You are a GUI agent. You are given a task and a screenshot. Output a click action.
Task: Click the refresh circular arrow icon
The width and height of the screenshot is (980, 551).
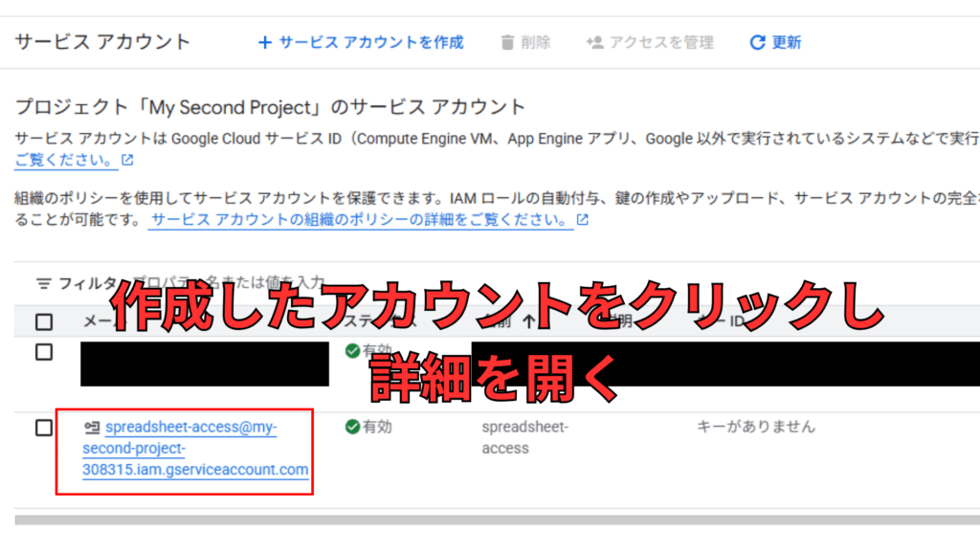coord(758,42)
